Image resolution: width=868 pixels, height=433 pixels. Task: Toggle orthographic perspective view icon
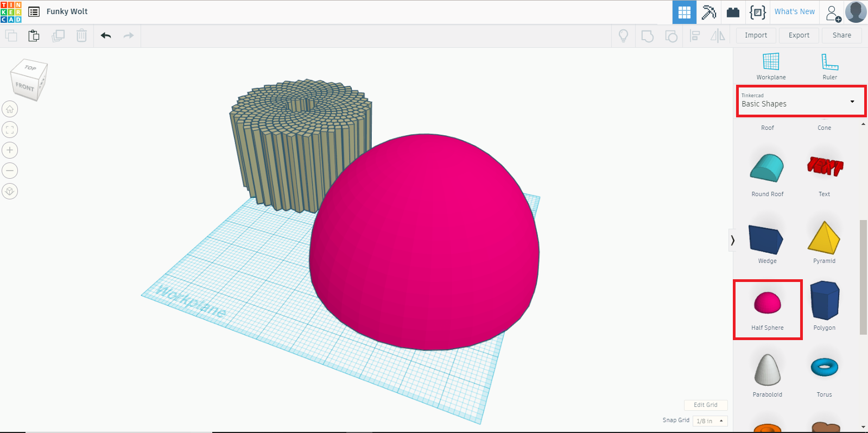(x=10, y=192)
